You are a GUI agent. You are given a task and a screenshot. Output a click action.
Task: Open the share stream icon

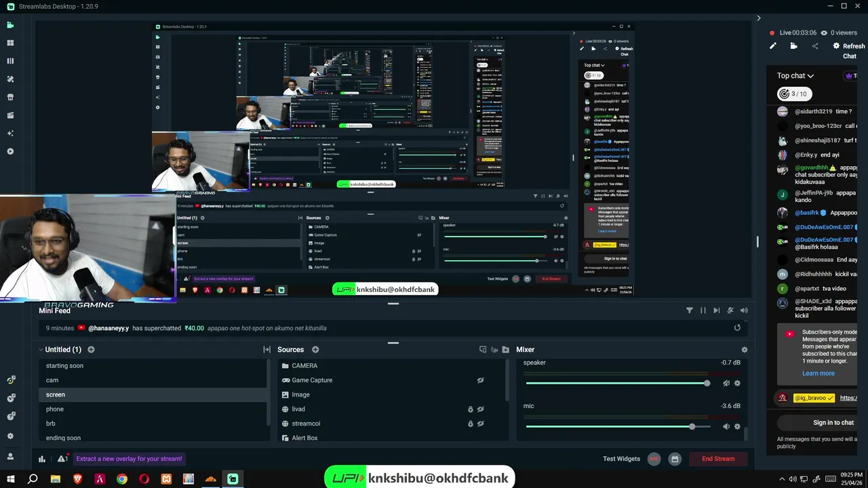(815, 46)
